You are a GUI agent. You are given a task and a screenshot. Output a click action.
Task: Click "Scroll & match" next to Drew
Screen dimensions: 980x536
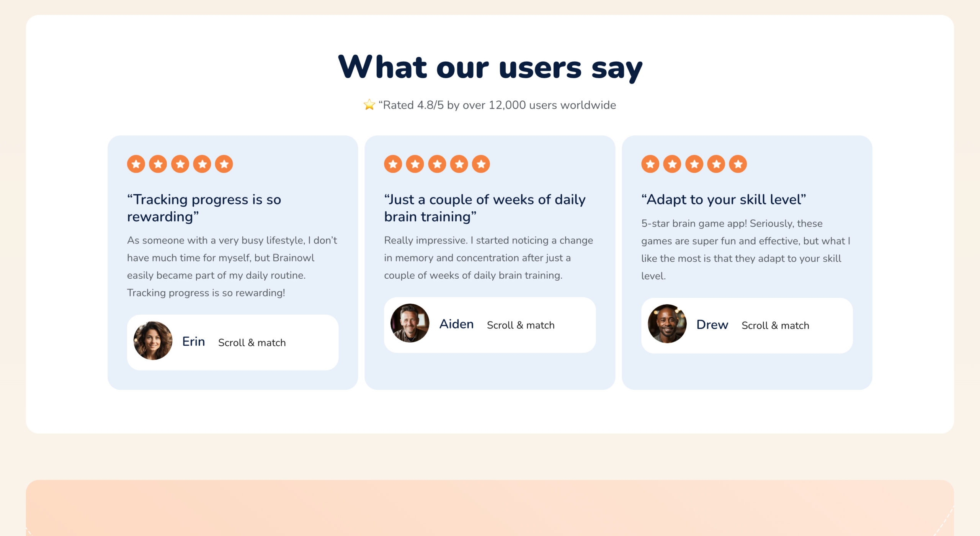(775, 325)
